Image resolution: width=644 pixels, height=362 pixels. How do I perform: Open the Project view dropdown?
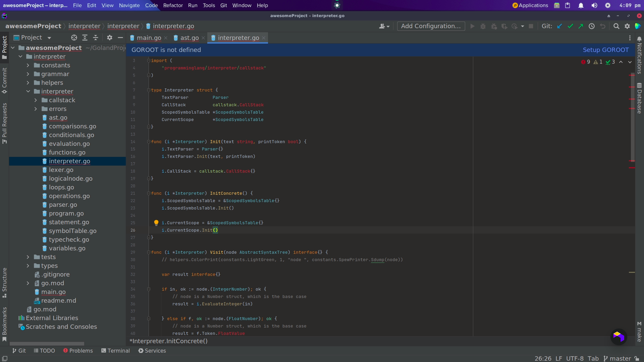coord(49,38)
